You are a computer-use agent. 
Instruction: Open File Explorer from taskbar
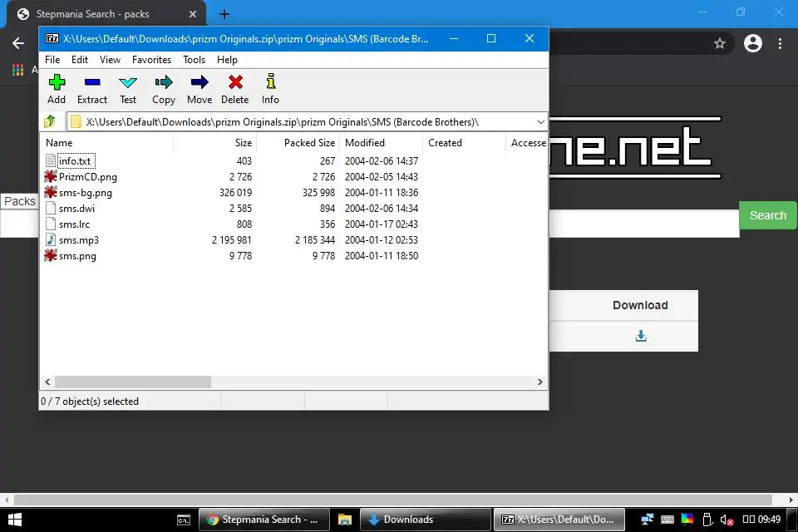pos(344,520)
